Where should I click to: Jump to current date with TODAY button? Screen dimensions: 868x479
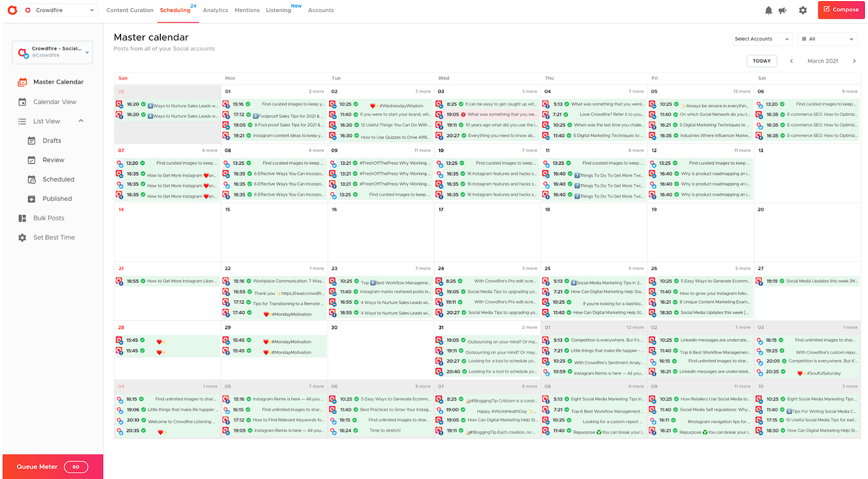(x=761, y=61)
